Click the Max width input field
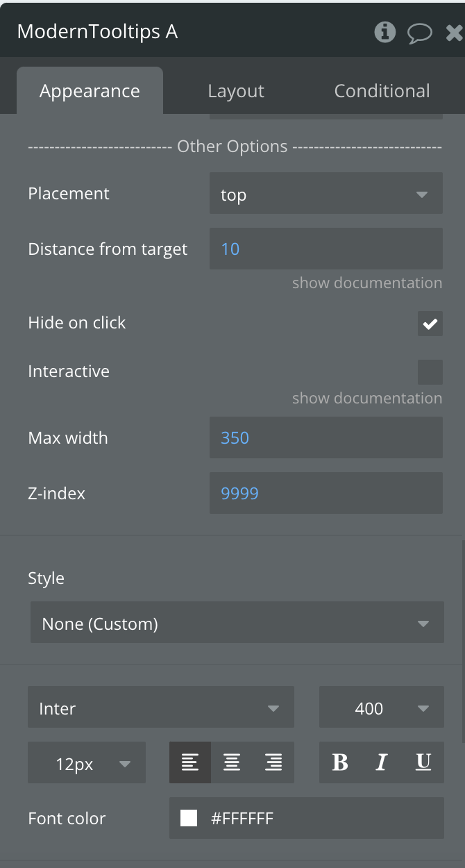 (326, 437)
